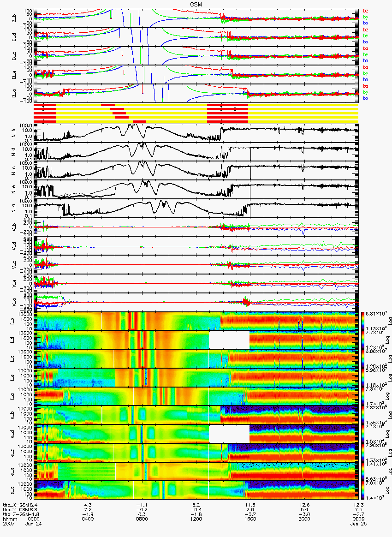The image size is (392, 537).
Task: Click the GSM plot title
Action: pyautogui.click(x=196, y=5)
